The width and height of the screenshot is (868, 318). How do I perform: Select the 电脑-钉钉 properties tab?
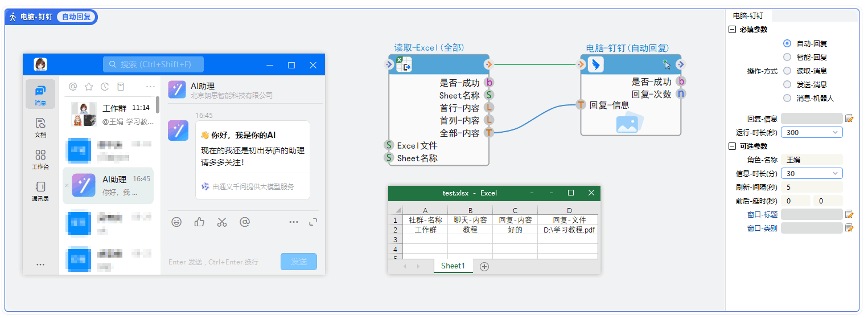coord(748,16)
